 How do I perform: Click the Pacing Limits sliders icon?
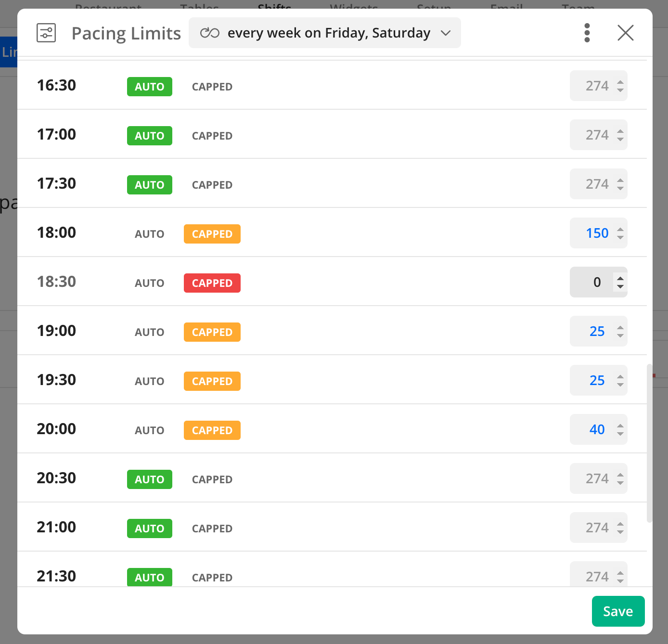click(46, 33)
